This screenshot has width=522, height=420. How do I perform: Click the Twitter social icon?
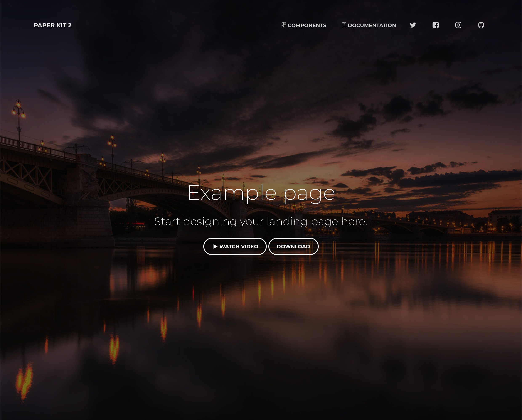click(x=413, y=25)
